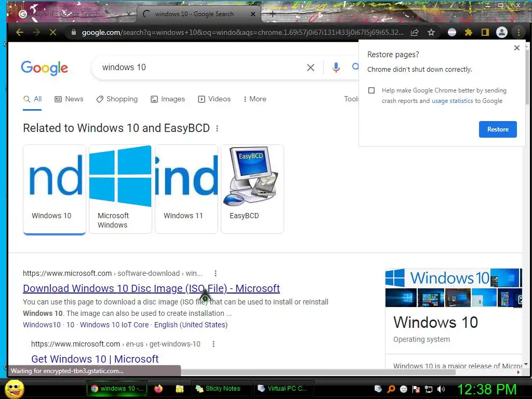Enable sending crash reports checkbox
The width and height of the screenshot is (532, 399).
coord(371,90)
